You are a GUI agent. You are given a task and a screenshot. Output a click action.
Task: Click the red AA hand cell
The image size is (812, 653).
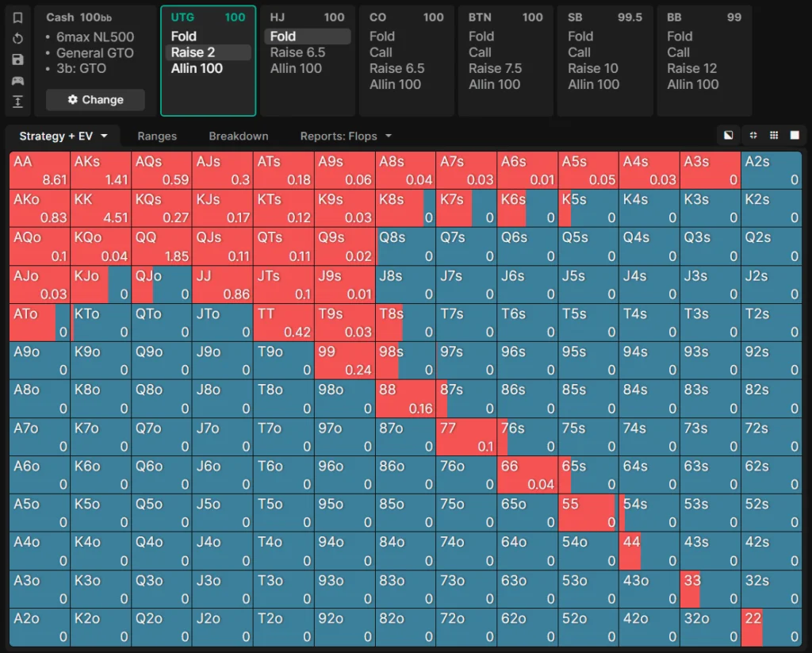pos(40,170)
